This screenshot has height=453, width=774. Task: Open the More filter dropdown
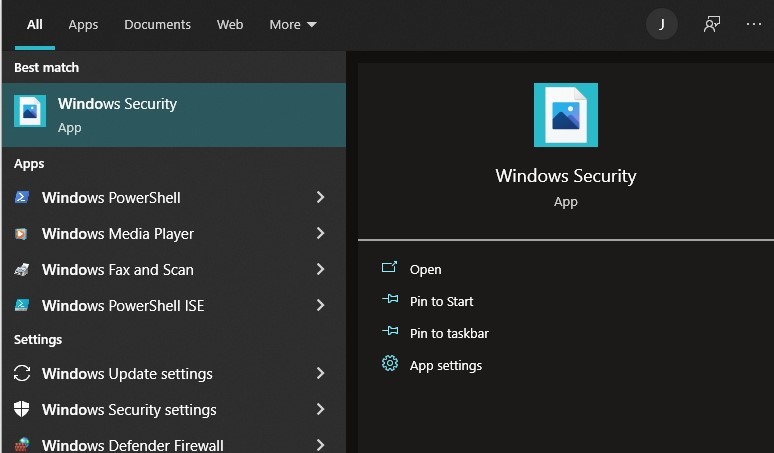[293, 25]
